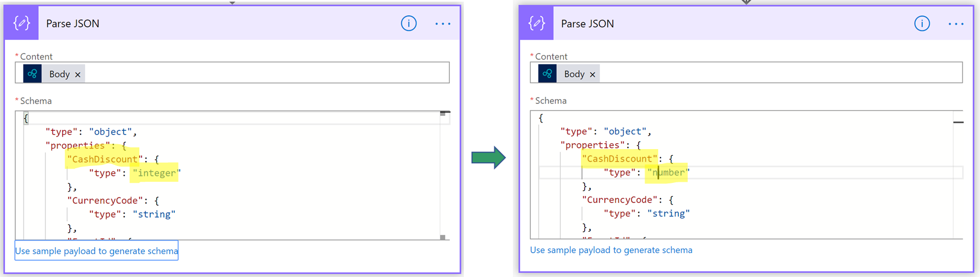Click right card's Content input field
Screen dimensions: 980x277
coord(746,73)
